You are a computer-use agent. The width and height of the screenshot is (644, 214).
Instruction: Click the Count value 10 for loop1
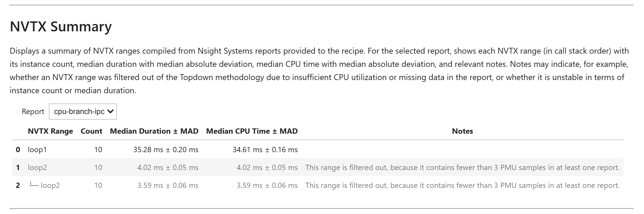point(99,150)
